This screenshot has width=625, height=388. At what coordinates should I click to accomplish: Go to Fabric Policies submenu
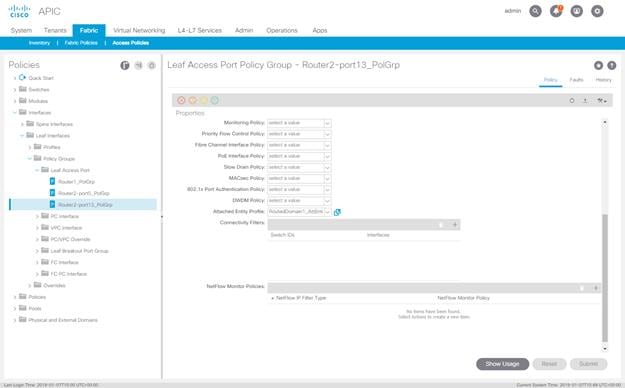[81, 43]
